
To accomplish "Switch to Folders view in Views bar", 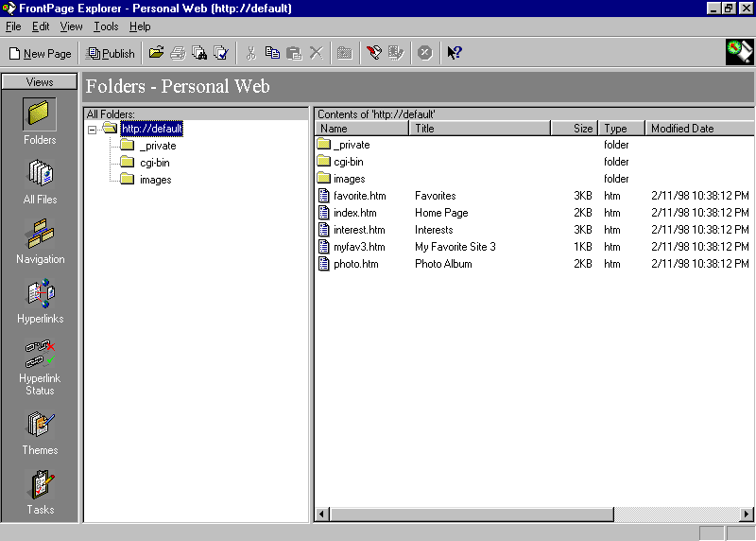I will 40,122.
